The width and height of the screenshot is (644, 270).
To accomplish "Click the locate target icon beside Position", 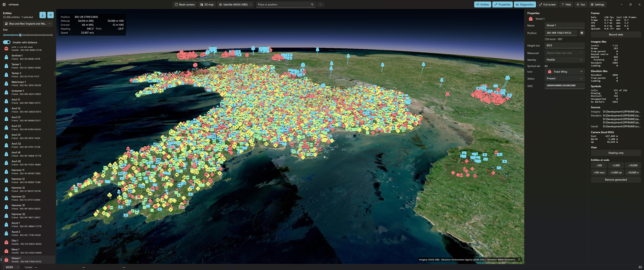I will coord(582,33).
